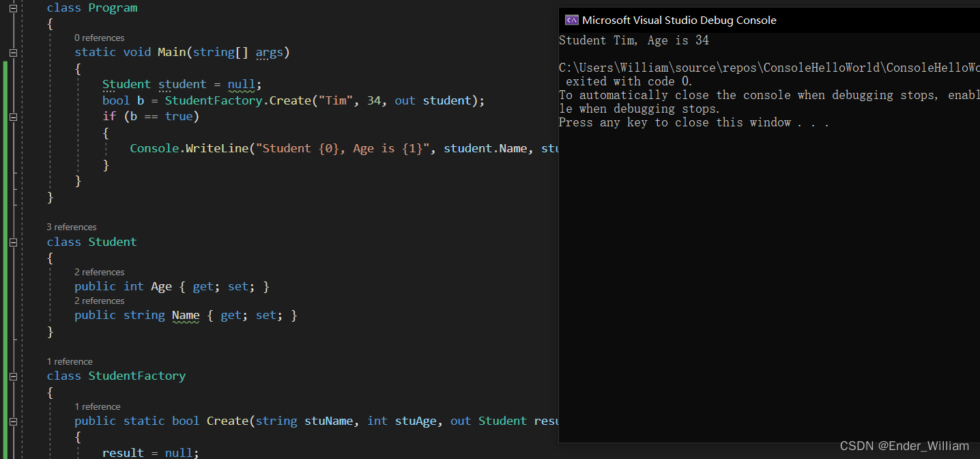The width and height of the screenshot is (980, 459).
Task: Open "0 references" CodeLens above Main
Action: coord(99,38)
